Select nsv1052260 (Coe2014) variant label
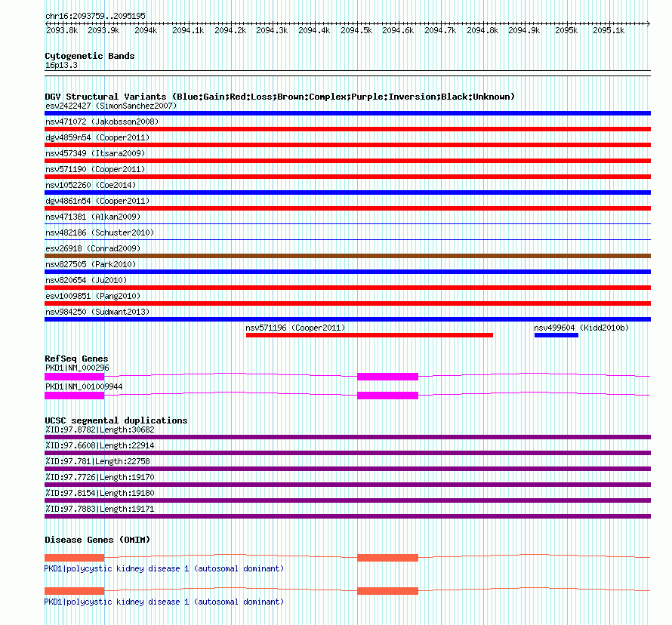This screenshot has width=672, height=625. click(x=91, y=185)
